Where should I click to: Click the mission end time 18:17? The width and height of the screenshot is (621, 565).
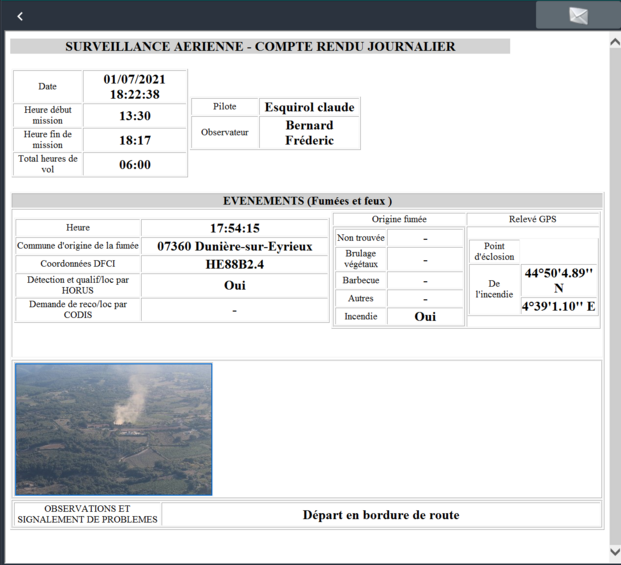[135, 140]
